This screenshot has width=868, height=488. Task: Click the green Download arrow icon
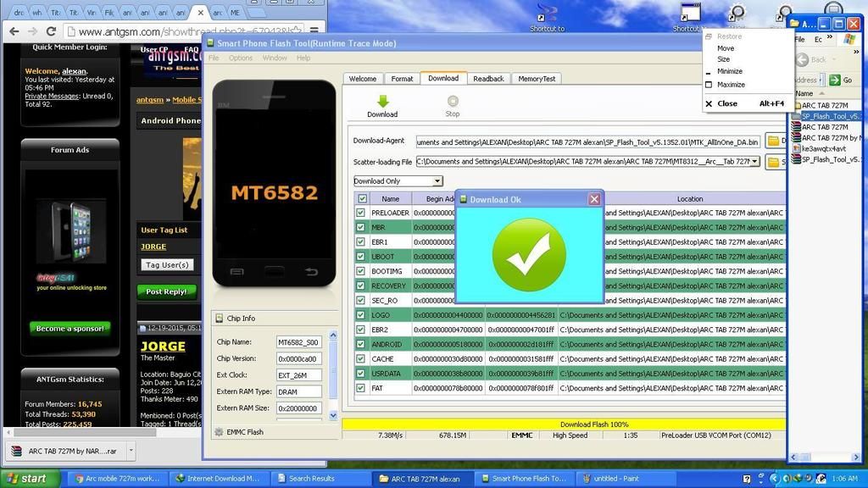pyautogui.click(x=382, y=102)
